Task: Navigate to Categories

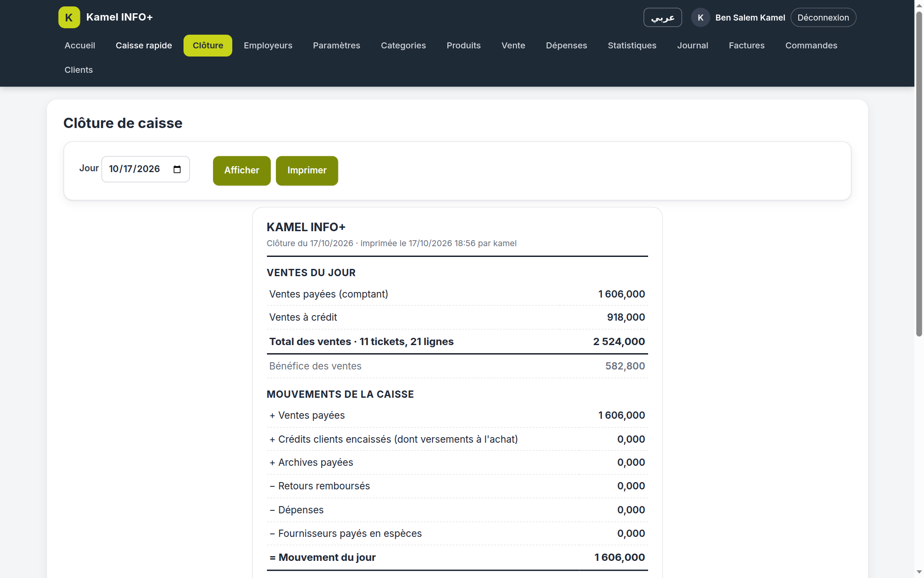Action: (x=403, y=45)
